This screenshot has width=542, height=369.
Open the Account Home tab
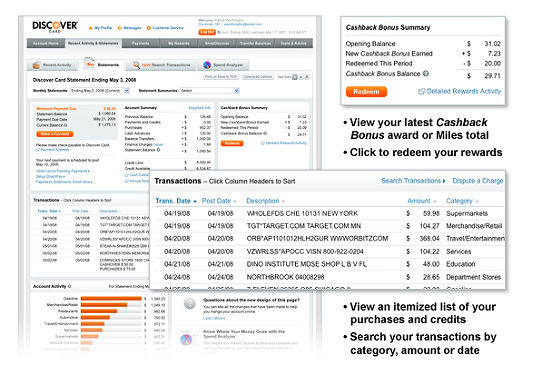pyautogui.click(x=46, y=44)
